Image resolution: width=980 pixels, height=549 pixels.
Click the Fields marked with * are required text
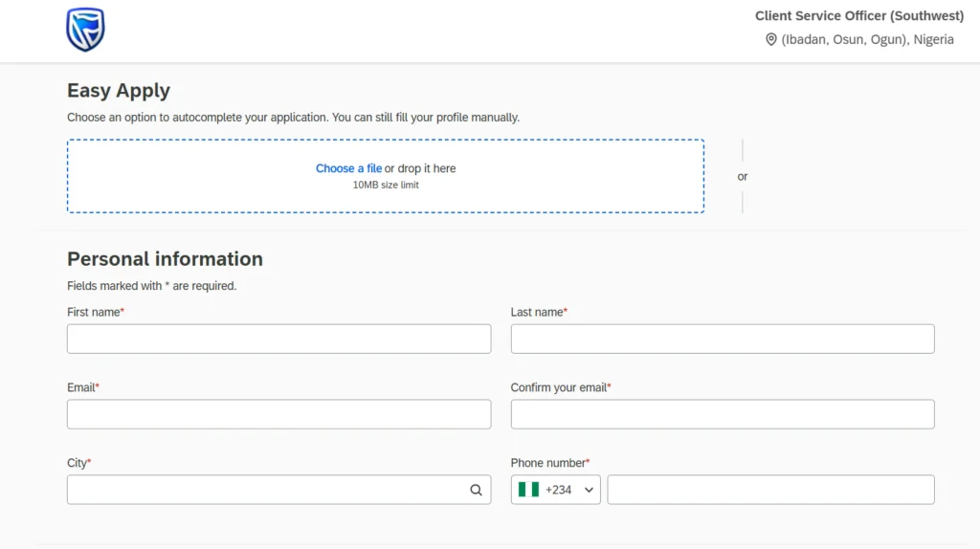pos(152,286)
